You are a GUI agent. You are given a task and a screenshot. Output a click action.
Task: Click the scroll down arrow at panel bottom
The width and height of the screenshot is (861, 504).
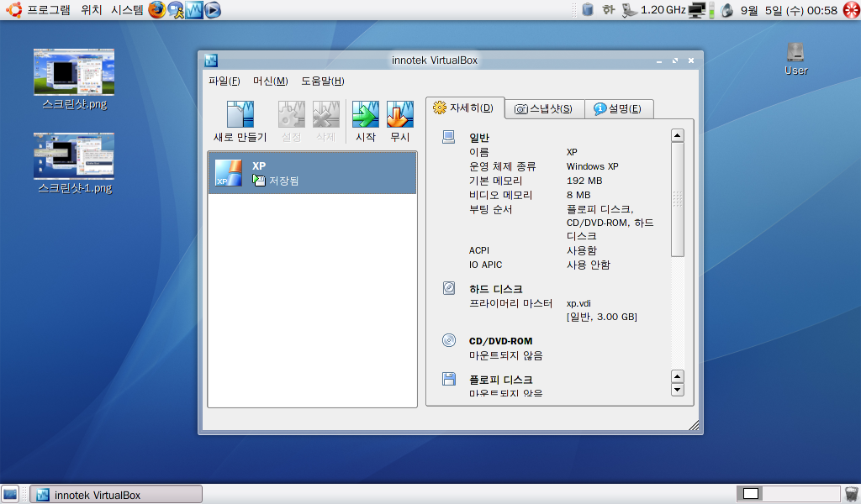pyautogui.click(x=678, y=390)
